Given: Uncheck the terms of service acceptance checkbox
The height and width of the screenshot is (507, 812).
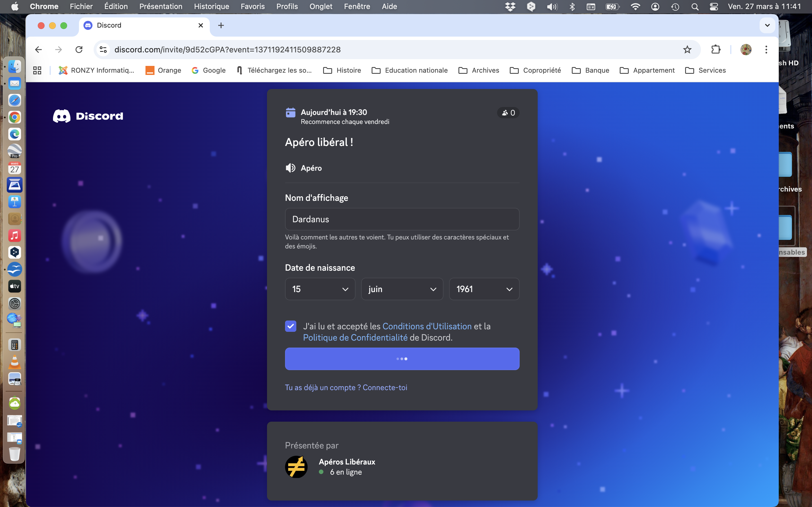Looking at the screenshot, I should (291, 326).
